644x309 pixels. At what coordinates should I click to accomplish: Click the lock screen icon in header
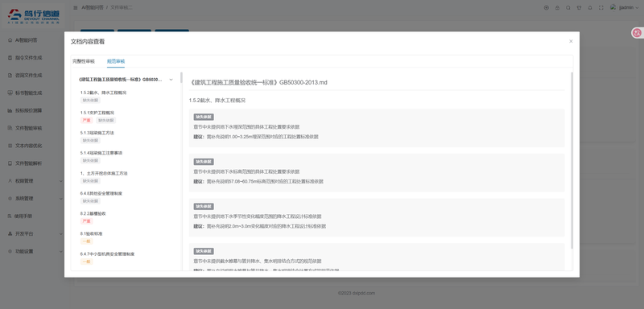[x=557, y=8]
